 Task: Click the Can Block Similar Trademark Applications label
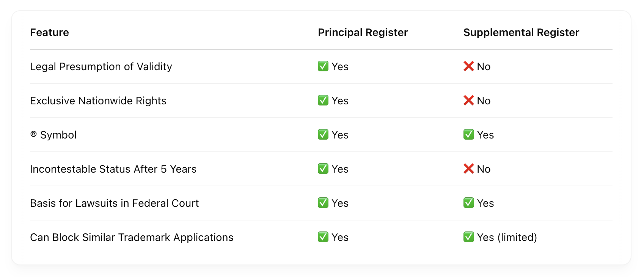pyautogui.click(x=132, y=238)
